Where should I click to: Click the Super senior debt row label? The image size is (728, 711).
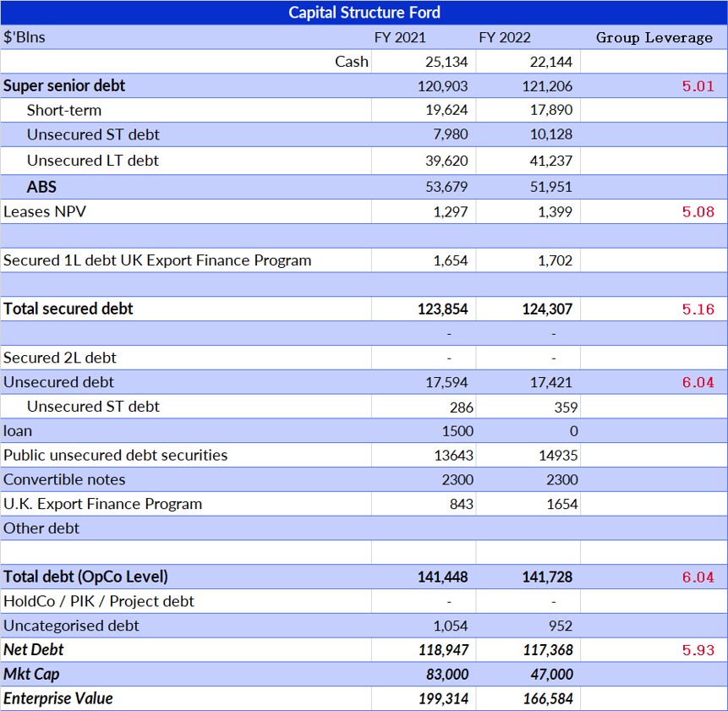pyautogui.click(x=64, y=85)
